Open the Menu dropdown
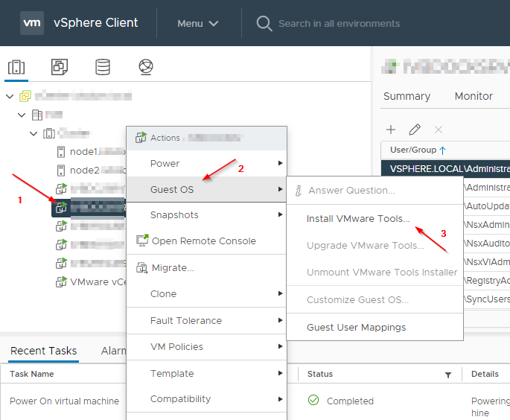The width and height of the screenshot is (510, 420). tap(198, 23)
